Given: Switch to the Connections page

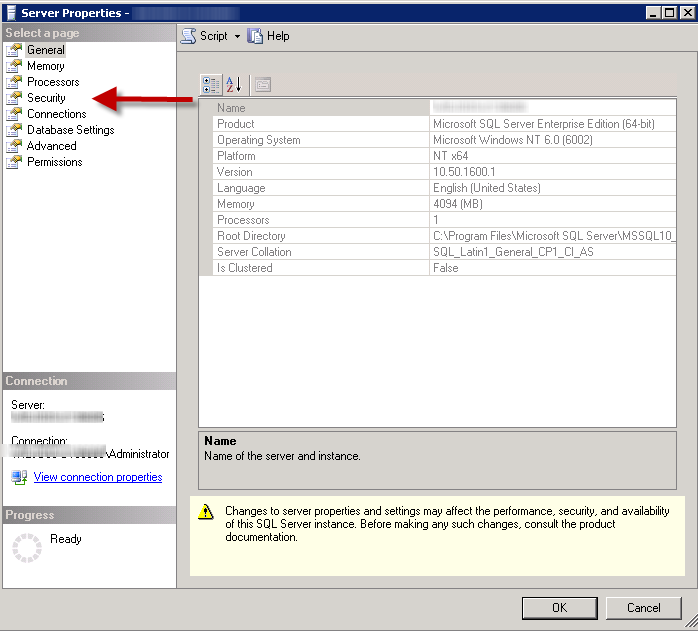Looking at the screenshot, I should click(56, 114).
